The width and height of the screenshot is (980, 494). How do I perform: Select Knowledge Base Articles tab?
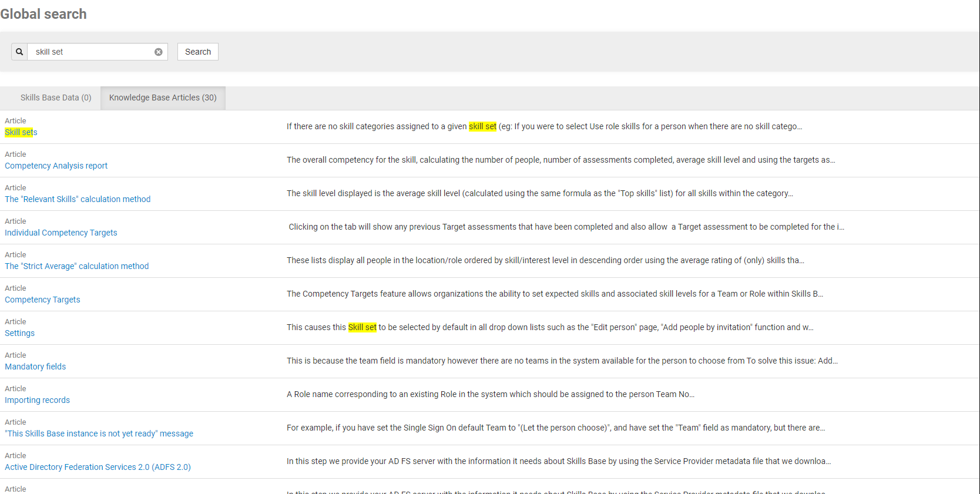(163, 98)
